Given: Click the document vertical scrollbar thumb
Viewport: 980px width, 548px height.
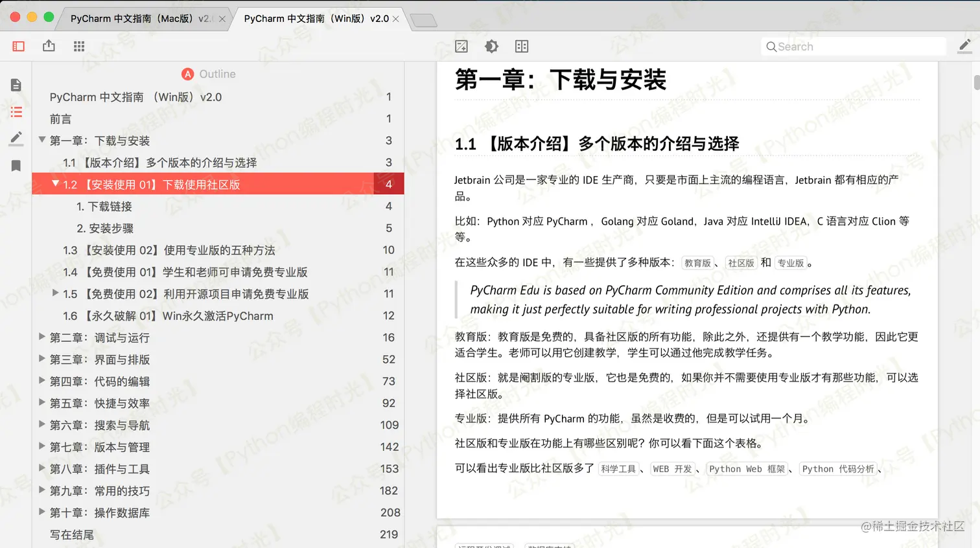Looking at the screenshot, I should [976, 82].
